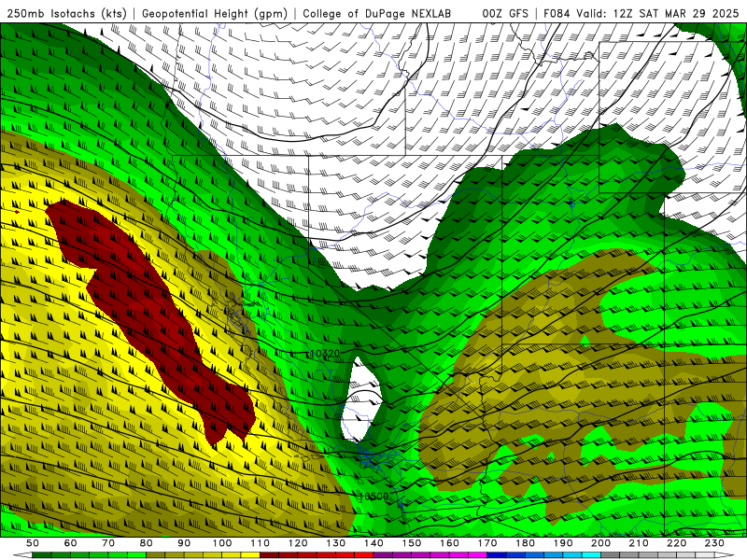Click the 10320 height contour label
The height and width of the screenshot is (560, 747).
pyautogui.click(x=324, y=354)
